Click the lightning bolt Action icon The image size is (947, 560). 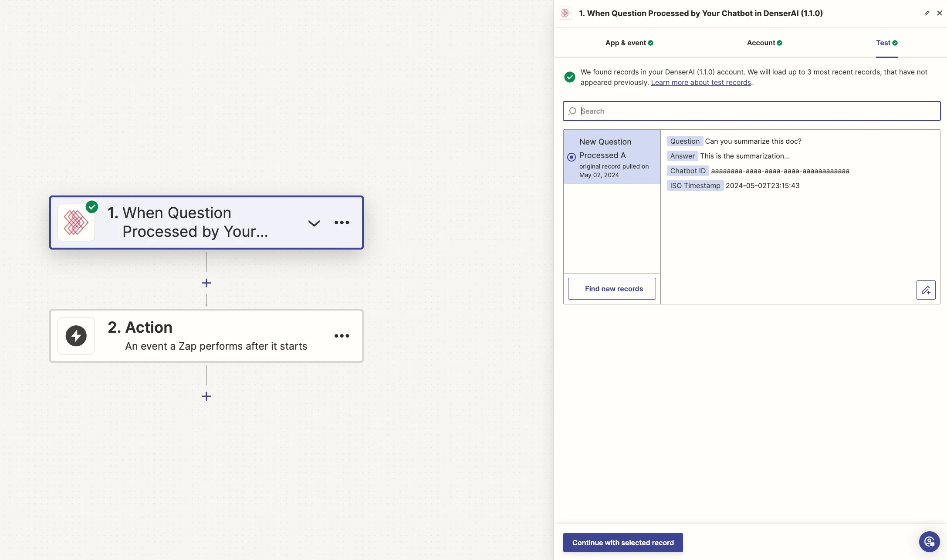pos(76,336)
